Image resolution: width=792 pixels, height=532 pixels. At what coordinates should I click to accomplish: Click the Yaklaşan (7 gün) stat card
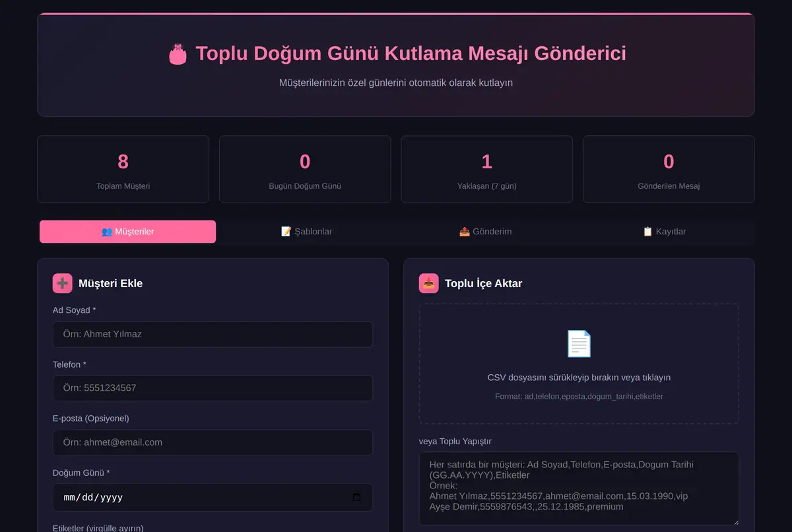[x=487, y=169]
